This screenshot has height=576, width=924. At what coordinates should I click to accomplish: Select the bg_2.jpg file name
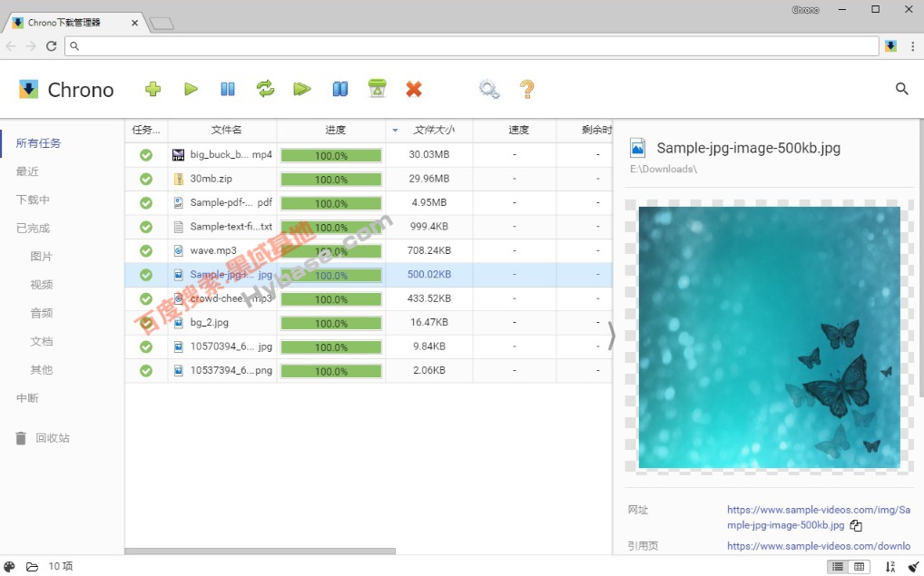pos(209,323)
